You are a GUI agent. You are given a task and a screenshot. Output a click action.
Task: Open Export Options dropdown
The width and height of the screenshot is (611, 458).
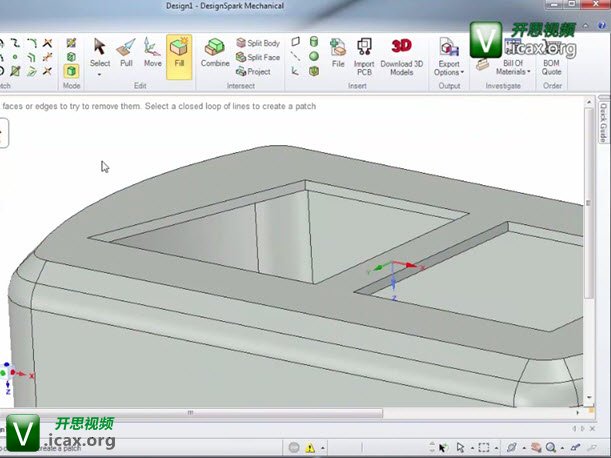pyautogui.click(x=449, y=57)
